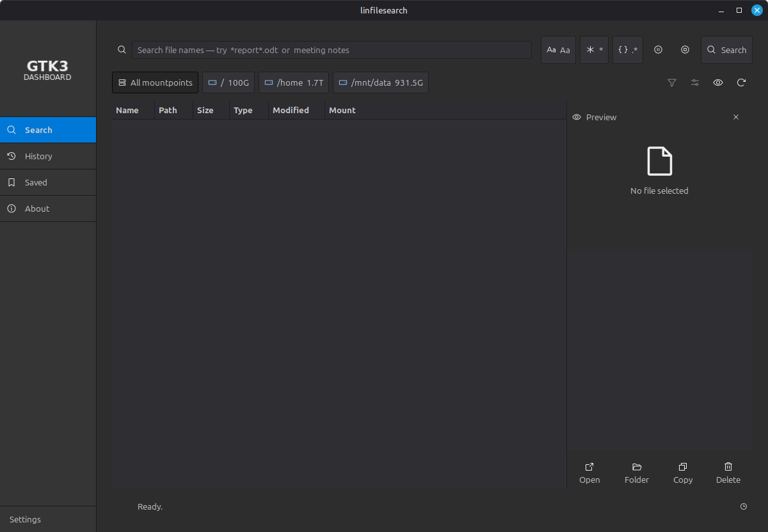
Task: Focus the file name search field
Action: pos(332,50)
